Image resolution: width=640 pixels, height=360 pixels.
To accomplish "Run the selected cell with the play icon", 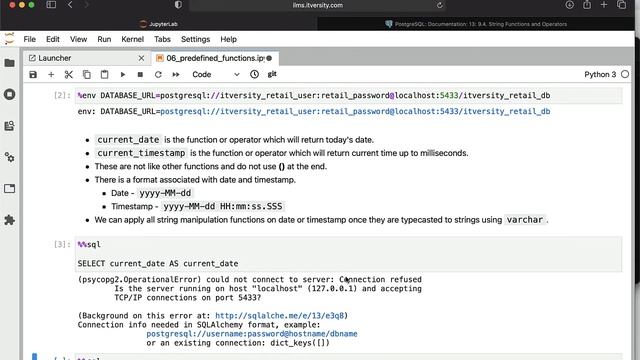I will (122, 74).
